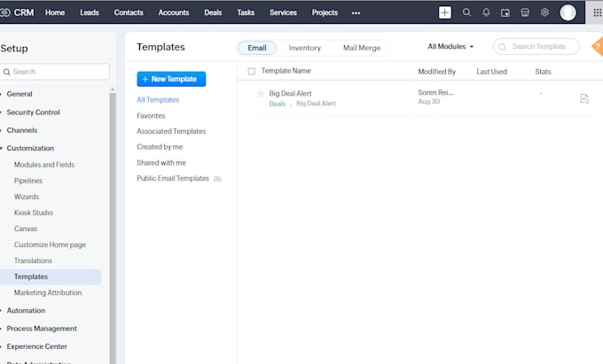Click the setup sidebar scrollbar
This screenshot has width=603, height=364.
pos(113,227)
